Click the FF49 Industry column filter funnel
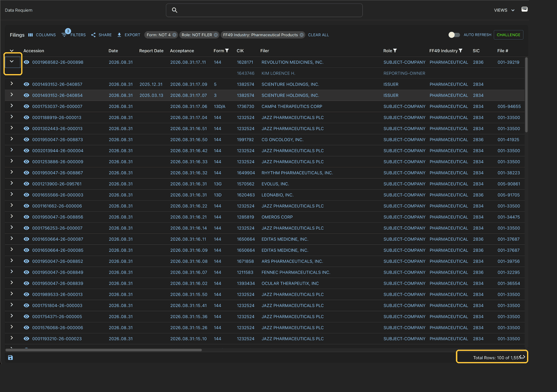 (461, 51)
